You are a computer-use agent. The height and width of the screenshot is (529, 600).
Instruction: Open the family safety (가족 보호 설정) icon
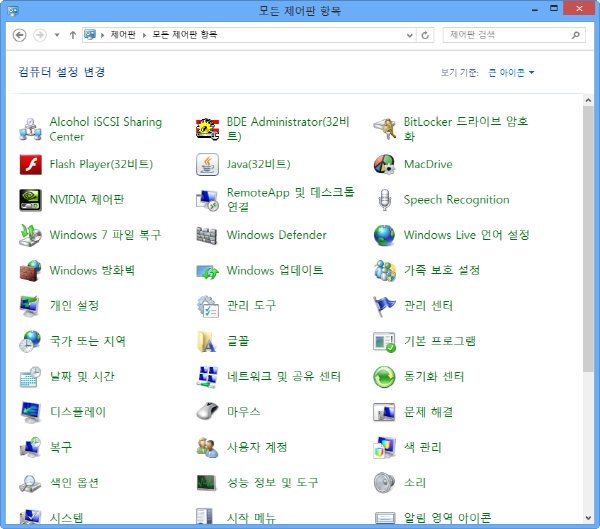point(385,271)
